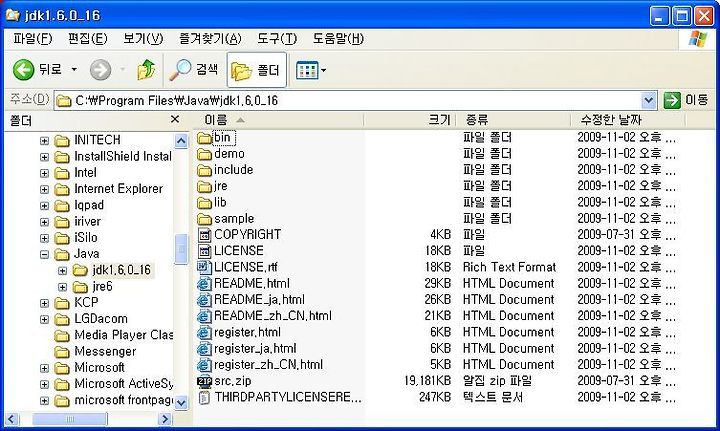Sort by the 이름 column header
Screen dimensions: 720x431
277,120
